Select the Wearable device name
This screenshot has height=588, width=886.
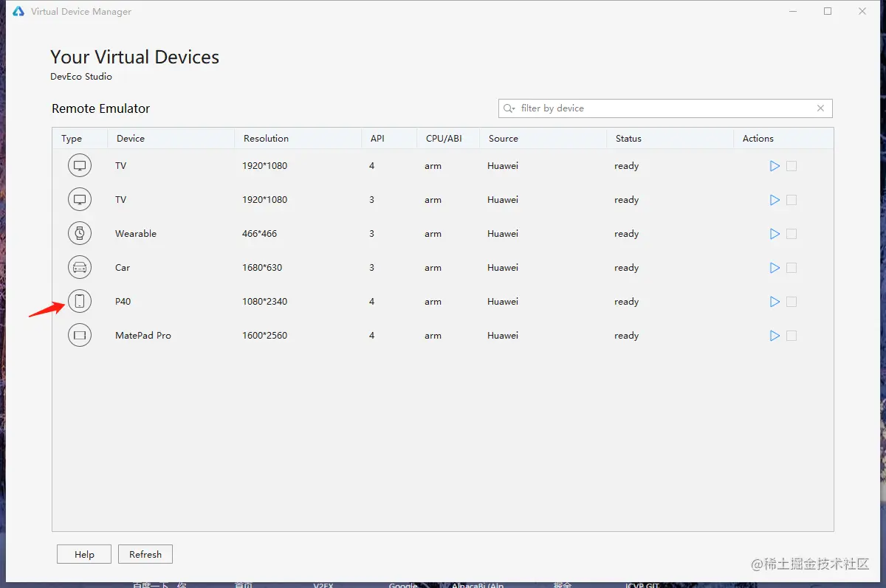pyautogui.click(x=136, y=234)
